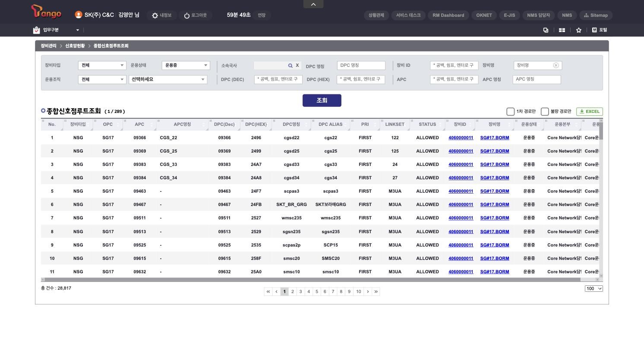Screen dimensions: 644x350
Task: Open the 서비스 데스크 menu item
Action: [408, 15]
